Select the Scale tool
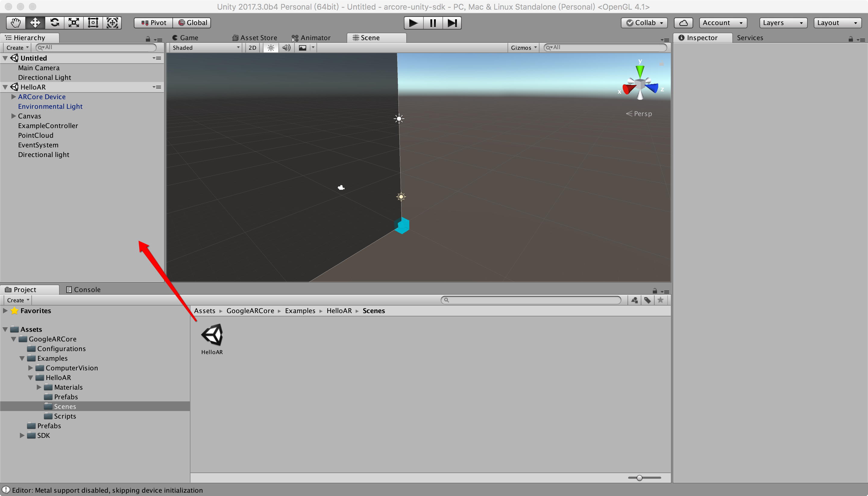Image resolution: width=868 pixels, height=496 pixels. tap(73, 23)
